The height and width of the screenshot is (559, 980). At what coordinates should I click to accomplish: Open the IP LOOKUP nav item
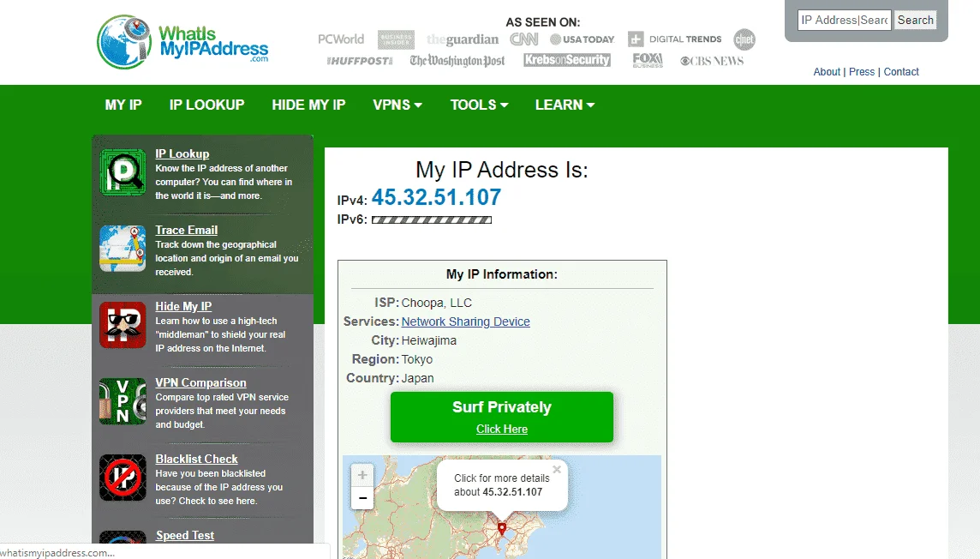click(206, 105)
